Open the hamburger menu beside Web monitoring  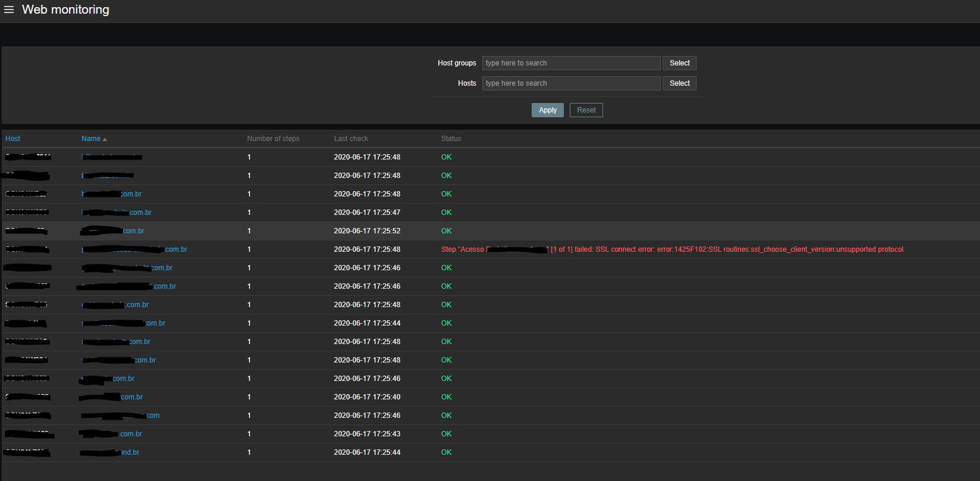(x=9, y=10)
